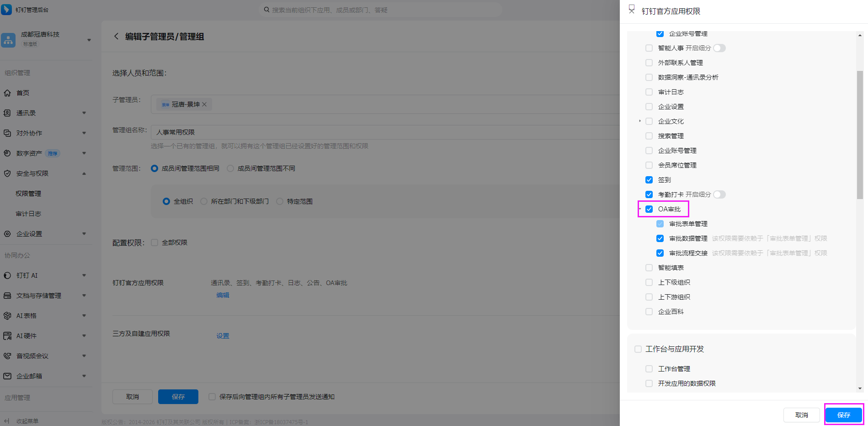Toggle the 考勤打卡 开启细分 switch
Viewport: 868px width, 426px height.
(719, 194)
